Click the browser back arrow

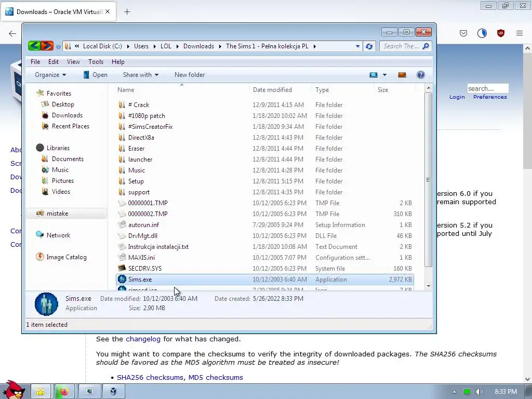click(x=12, y=33)
